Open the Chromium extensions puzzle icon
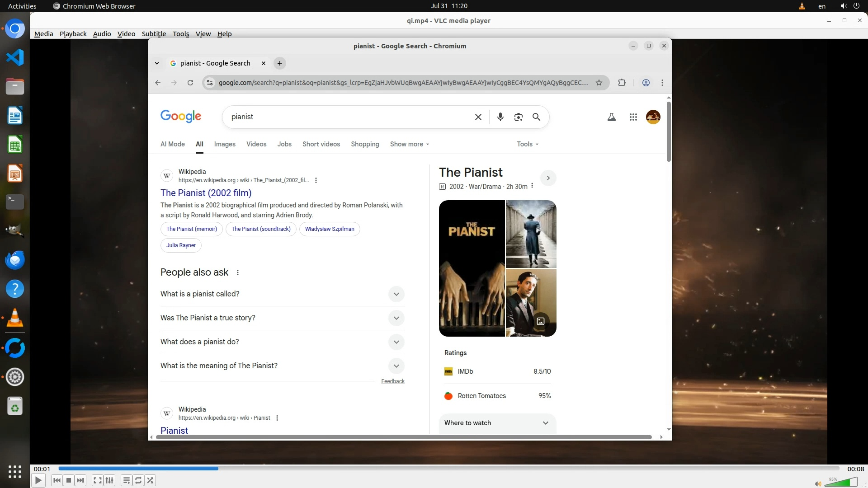 tap(622, 83)
